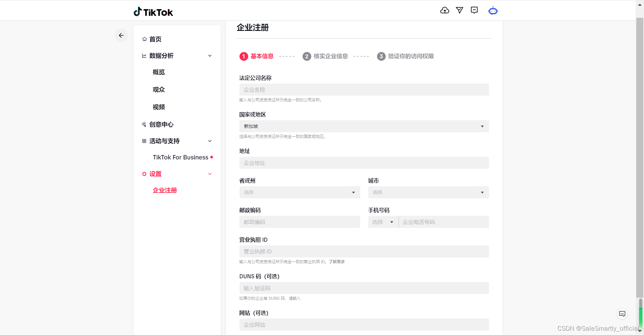Click the blue robot avatar icon

pos(493,11)
